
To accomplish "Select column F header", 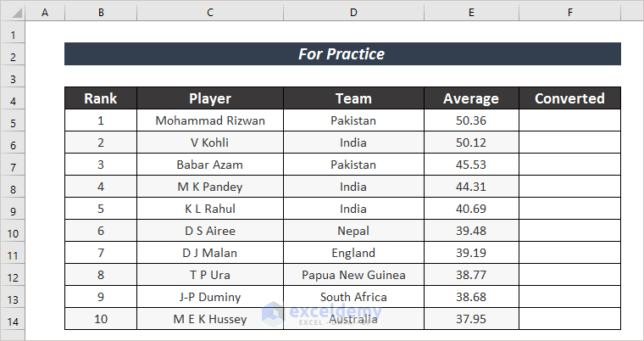I will (x=570, y=13).
